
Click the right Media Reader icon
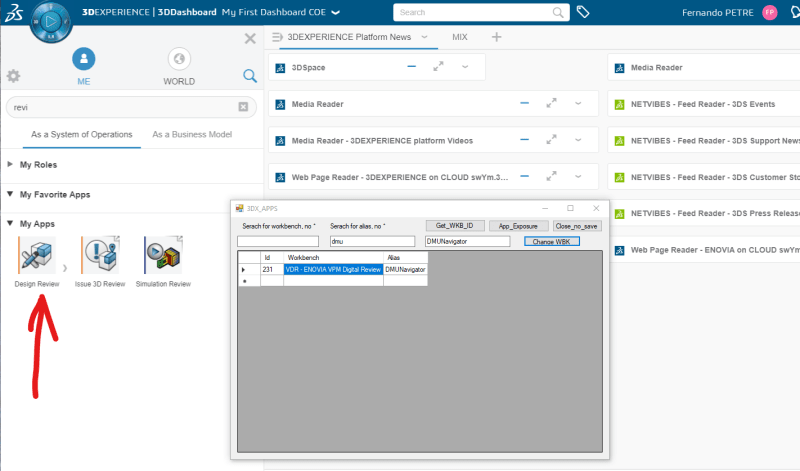coord(619,68)
